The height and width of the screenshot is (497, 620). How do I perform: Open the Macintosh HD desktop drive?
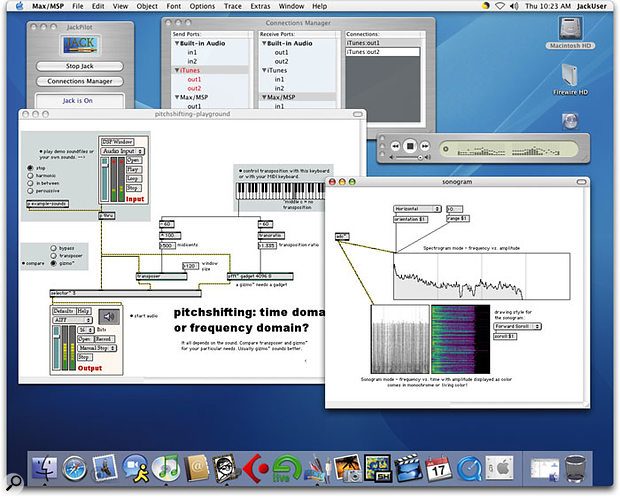pos(570,28)
